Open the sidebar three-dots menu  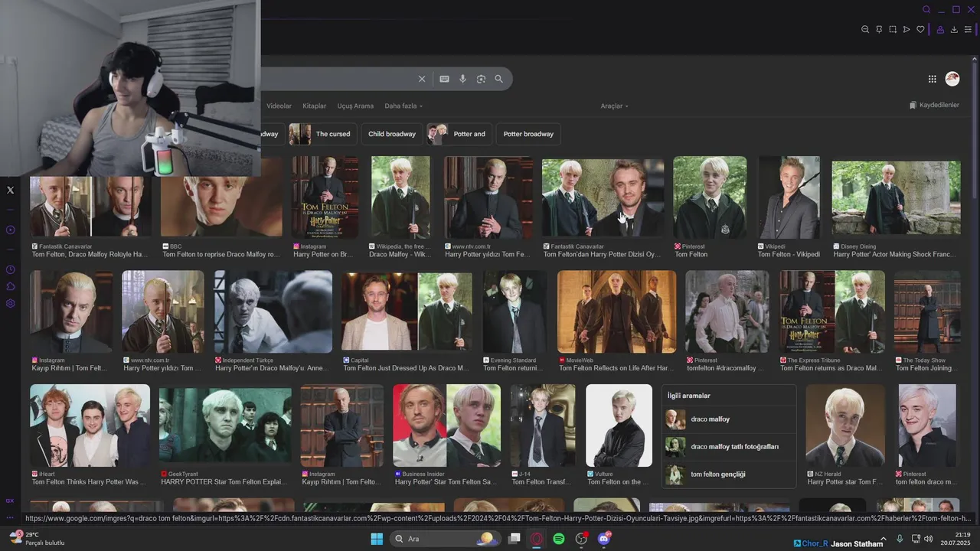tap(10, 517)
